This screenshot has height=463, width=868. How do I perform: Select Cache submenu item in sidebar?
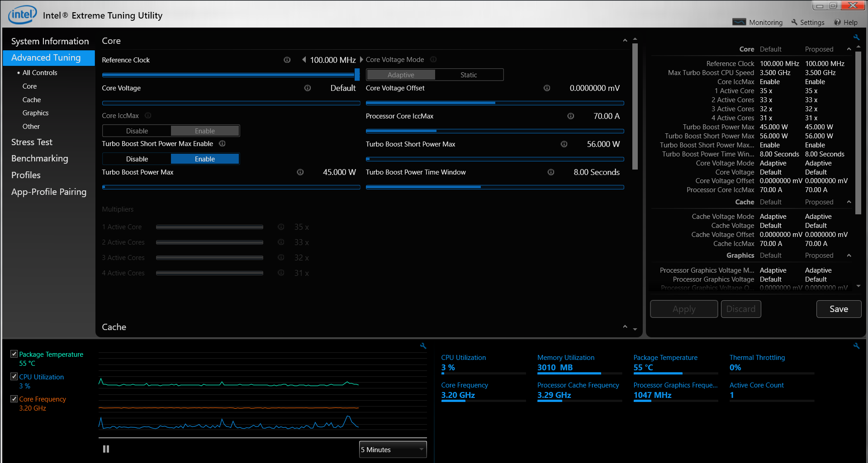(x=32, y=99)
